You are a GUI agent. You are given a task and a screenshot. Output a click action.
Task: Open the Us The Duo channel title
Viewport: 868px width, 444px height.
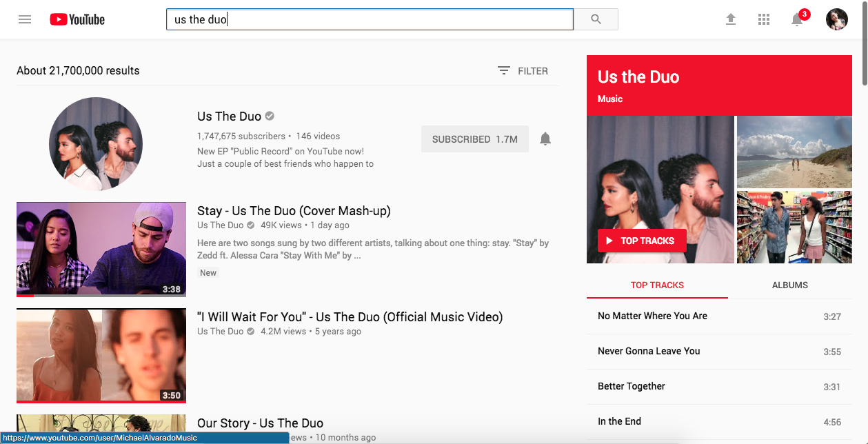(x=229, y=116)
